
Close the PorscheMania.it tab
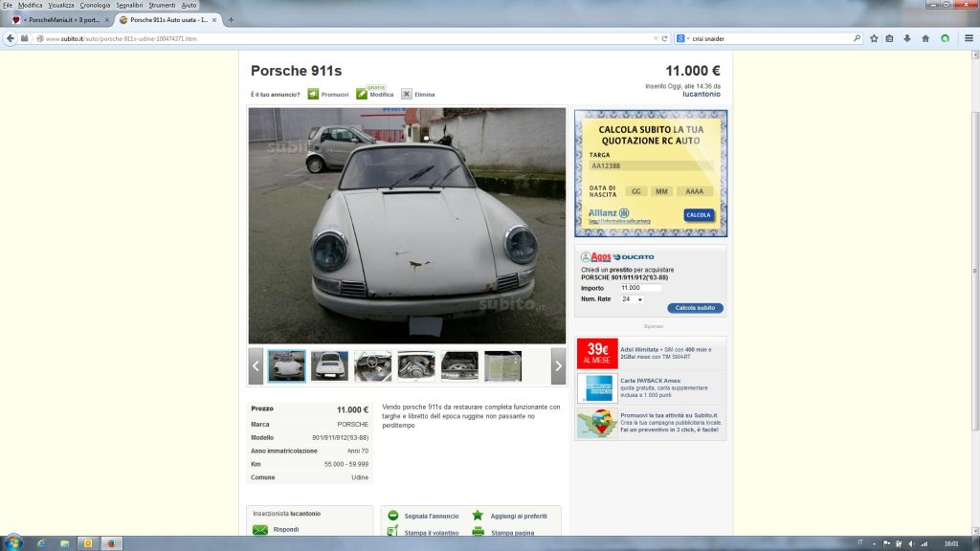(x=107, y=20)
